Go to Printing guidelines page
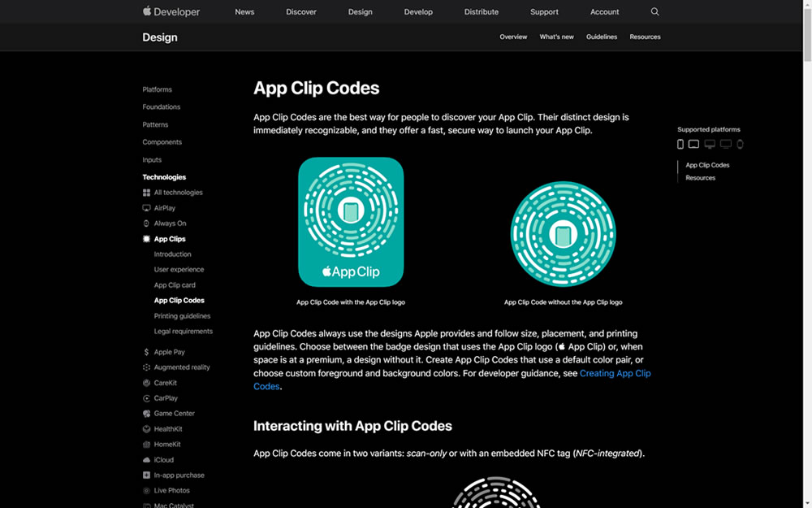 (182, 316)
